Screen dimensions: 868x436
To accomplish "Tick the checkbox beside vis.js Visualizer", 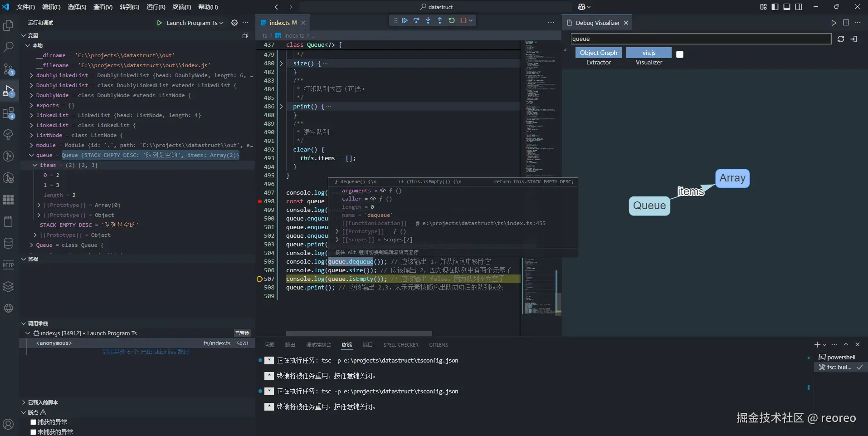I will [679, 54].
